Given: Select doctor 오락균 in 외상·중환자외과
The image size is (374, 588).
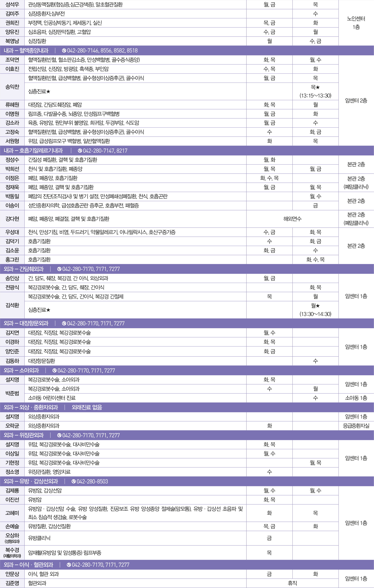Looking at the screenshot, I should (x=12, y=426).
